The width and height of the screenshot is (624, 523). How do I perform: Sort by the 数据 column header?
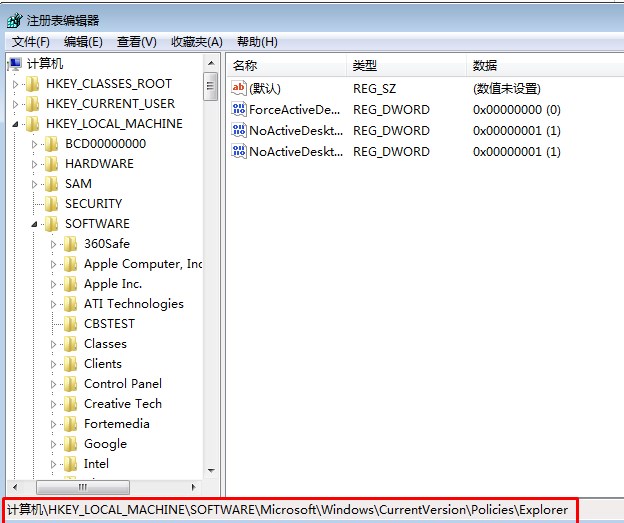(545, 65)
